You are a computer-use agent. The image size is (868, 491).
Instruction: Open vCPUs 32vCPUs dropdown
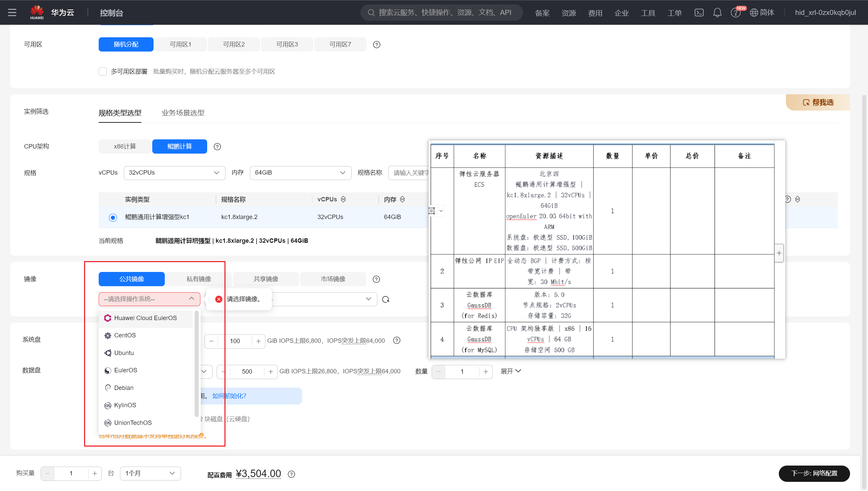174,173
